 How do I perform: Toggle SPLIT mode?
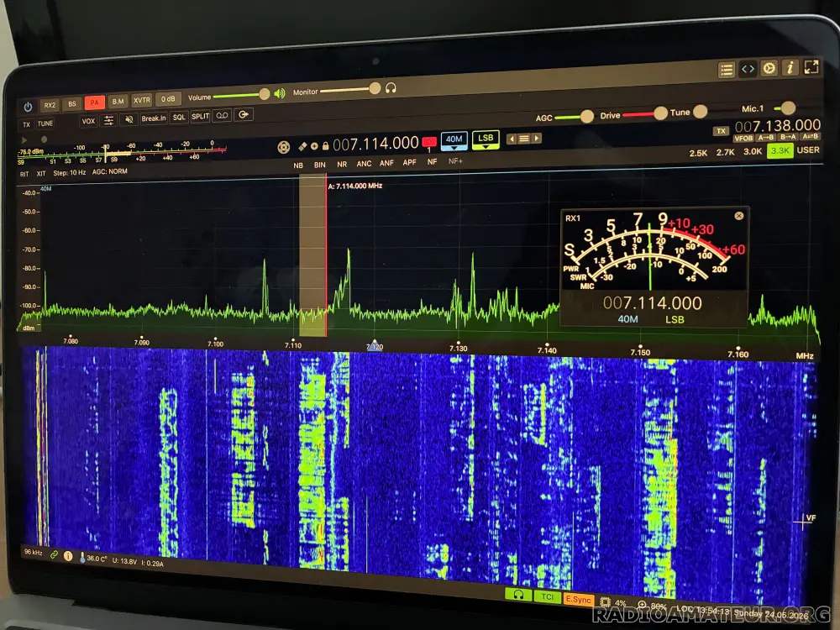(x=201, y=117)
